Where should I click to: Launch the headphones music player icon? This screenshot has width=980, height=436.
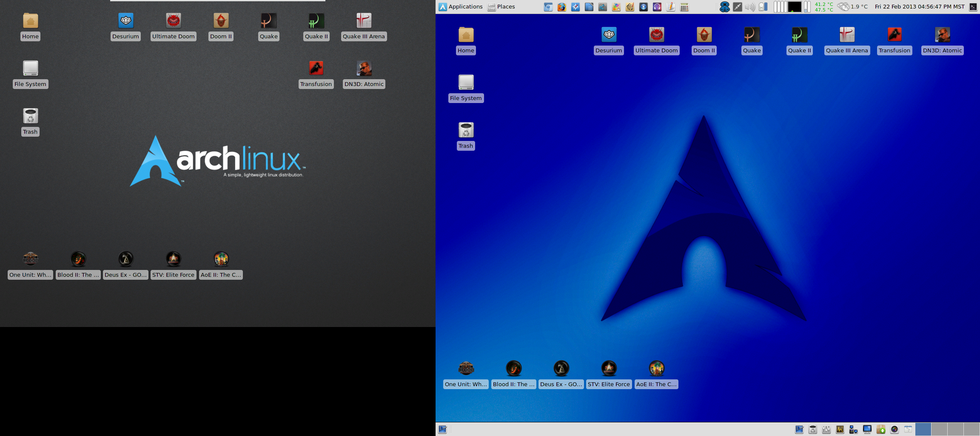pyautogui.click(x=657, y=7)
